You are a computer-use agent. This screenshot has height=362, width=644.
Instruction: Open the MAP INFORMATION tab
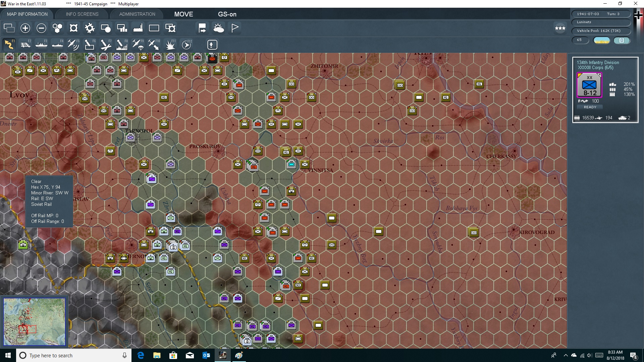click(x=27, y=14)
